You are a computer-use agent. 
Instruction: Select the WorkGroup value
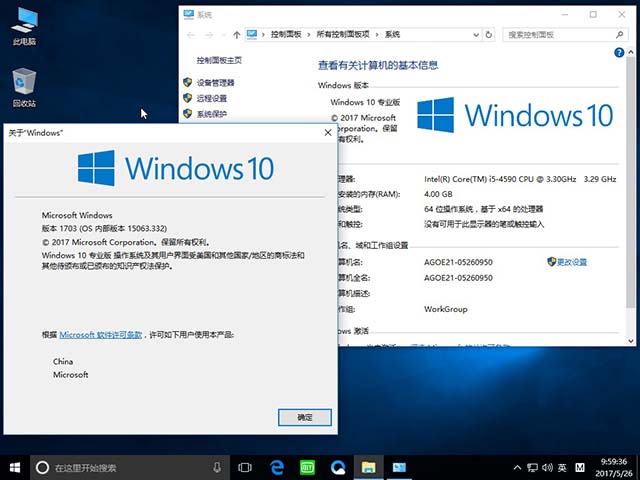click(x=446, y=309)
